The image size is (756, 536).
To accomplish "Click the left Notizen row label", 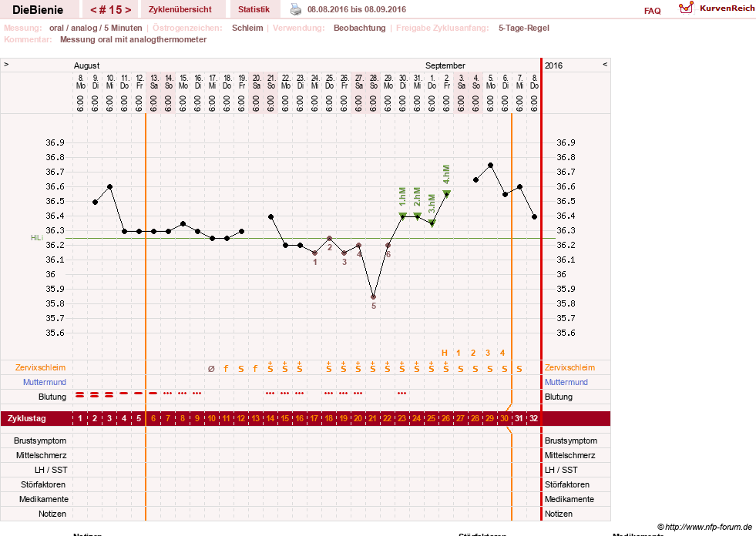I will tap(52, 514).
